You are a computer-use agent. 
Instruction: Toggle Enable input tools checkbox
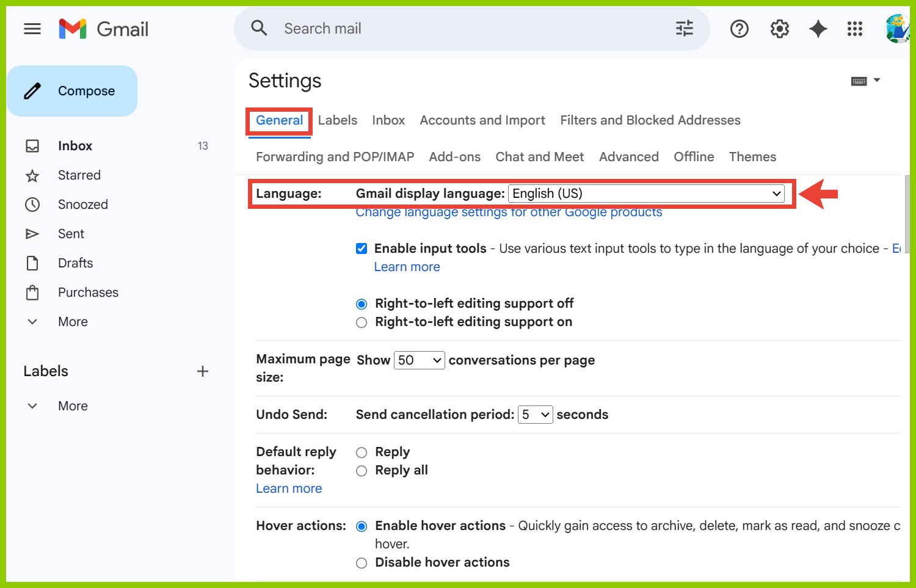362,249
